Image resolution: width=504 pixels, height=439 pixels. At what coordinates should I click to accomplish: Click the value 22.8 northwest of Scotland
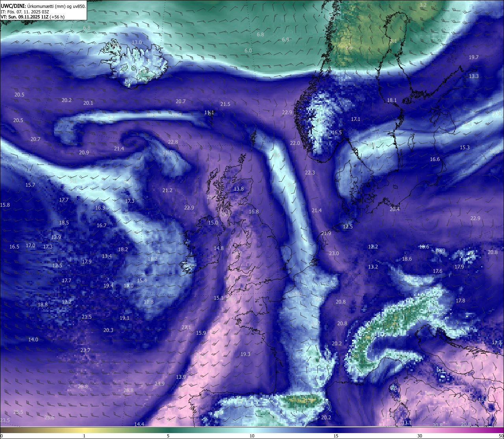click(x=173, y=142)
